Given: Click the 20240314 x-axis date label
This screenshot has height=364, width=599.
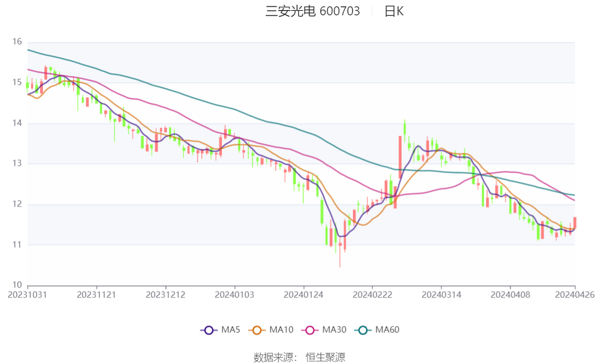Looking at the screenshot, I should (441, 295).
